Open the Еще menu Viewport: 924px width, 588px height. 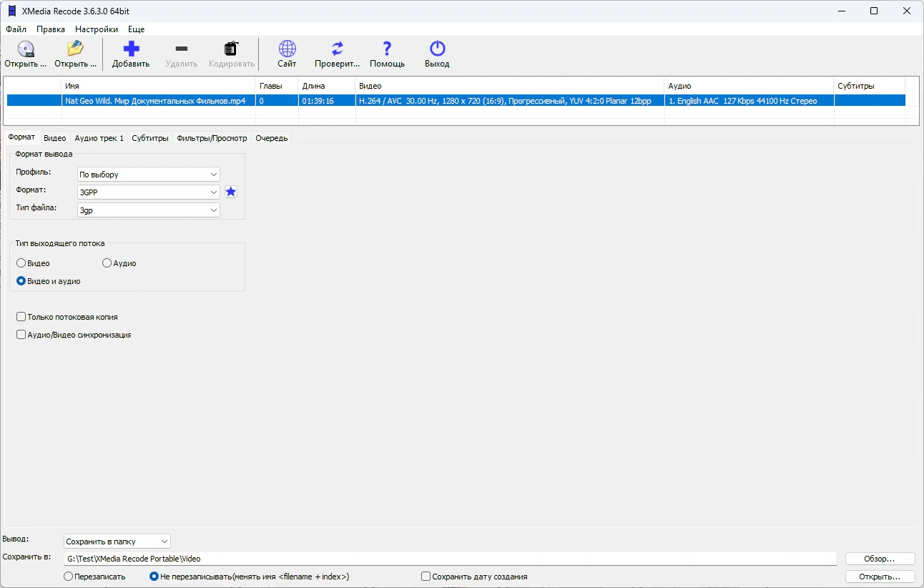coord(137,29)
